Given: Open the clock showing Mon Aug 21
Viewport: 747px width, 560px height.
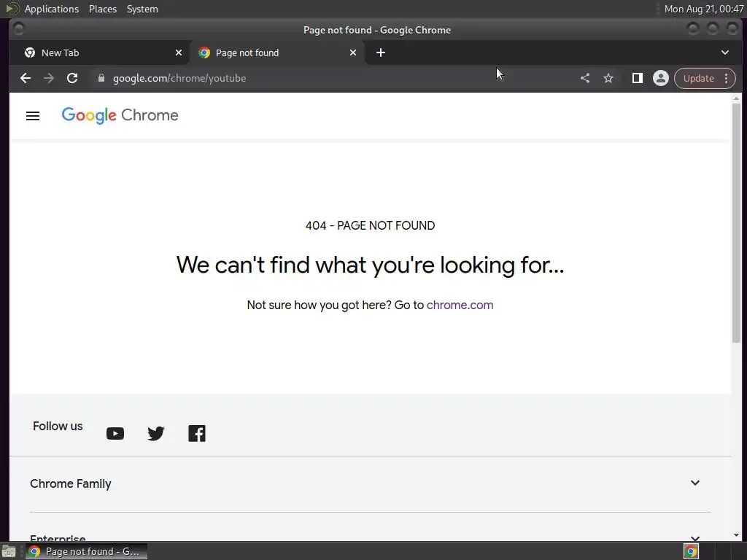Looking at the screenshot, I should point(704,9).
